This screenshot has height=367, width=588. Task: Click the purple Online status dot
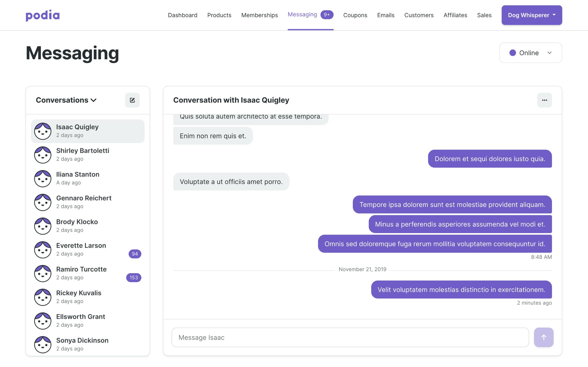click(513, 53)
